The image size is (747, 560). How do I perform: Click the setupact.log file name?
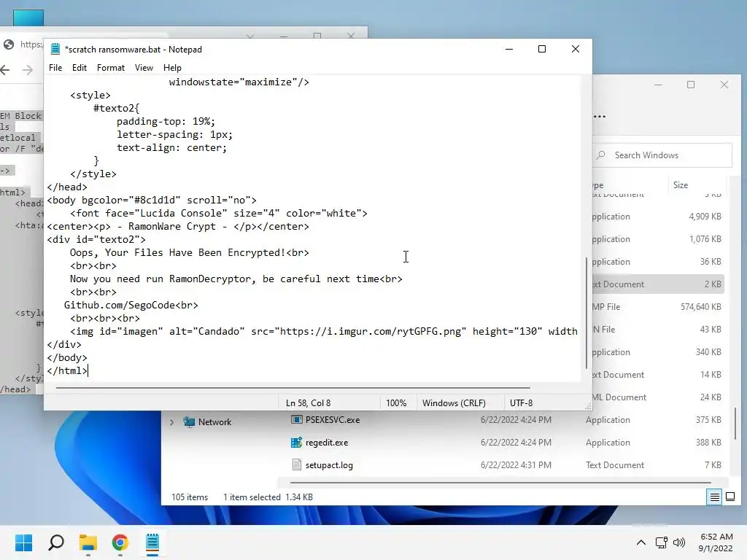329,464
